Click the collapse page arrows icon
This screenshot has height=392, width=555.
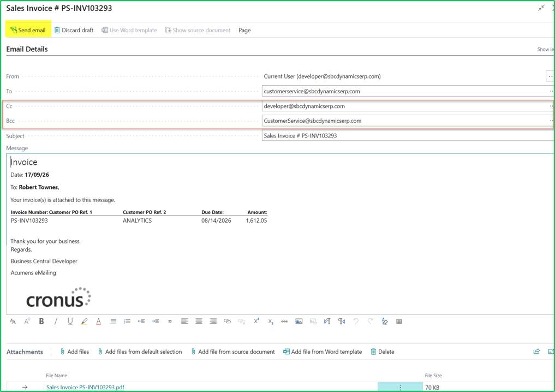[x=541, y=8]
